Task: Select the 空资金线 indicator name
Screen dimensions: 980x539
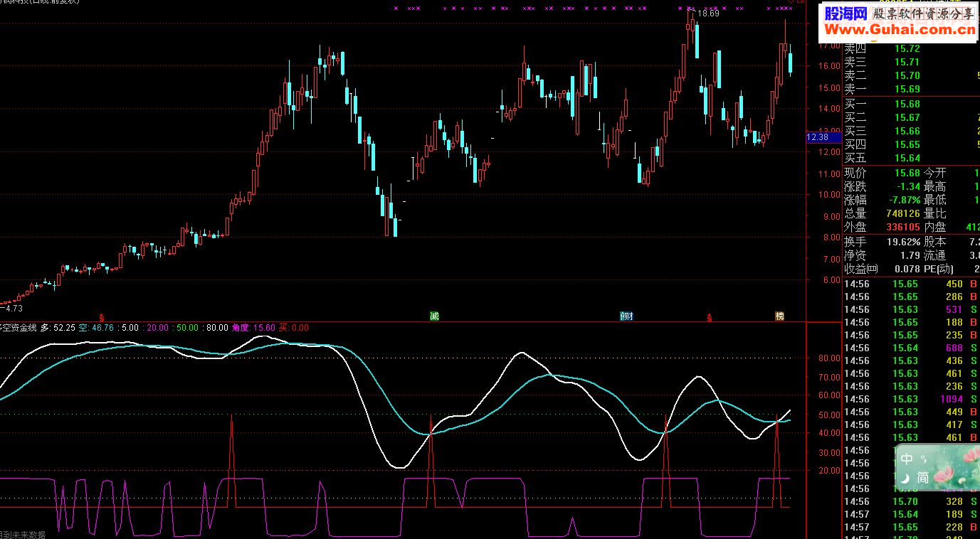Action: tap(19, 328)
